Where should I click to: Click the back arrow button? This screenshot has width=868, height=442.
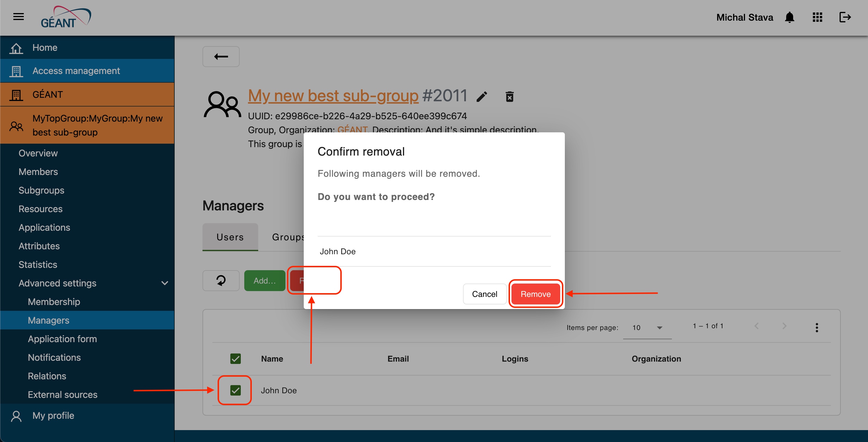[x=221, y=57]
